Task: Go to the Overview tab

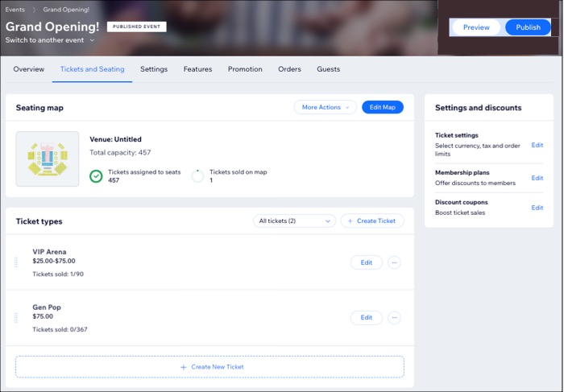Action: point(29,69)
